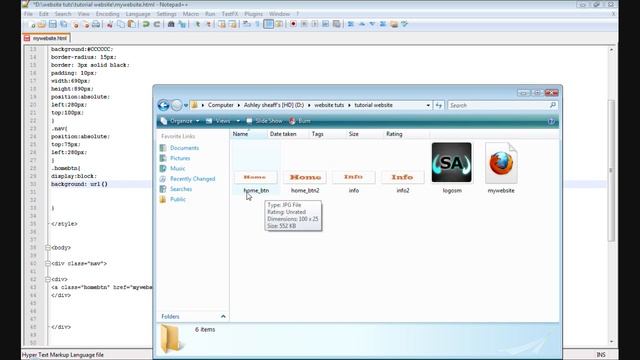640x360 pixels.
Task: Collapse the div class nav fold marker
Action: click(x=48, y=264)
